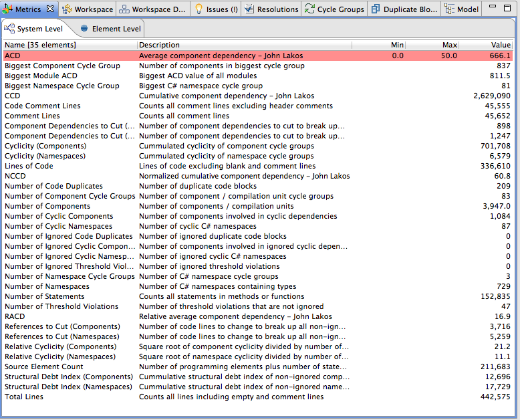
Task: Select the Source Element Count row
Action: [258, 366]
